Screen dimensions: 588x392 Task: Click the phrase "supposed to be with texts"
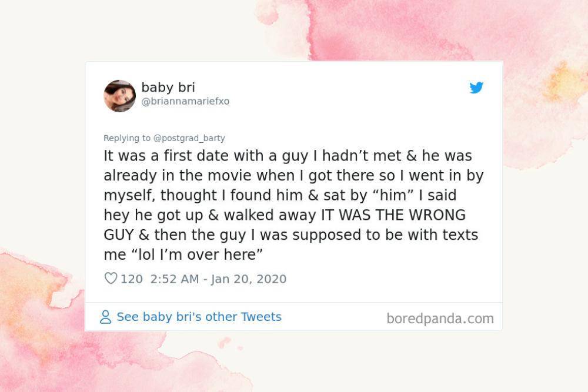pyautogui.click(x=385, y=235)
